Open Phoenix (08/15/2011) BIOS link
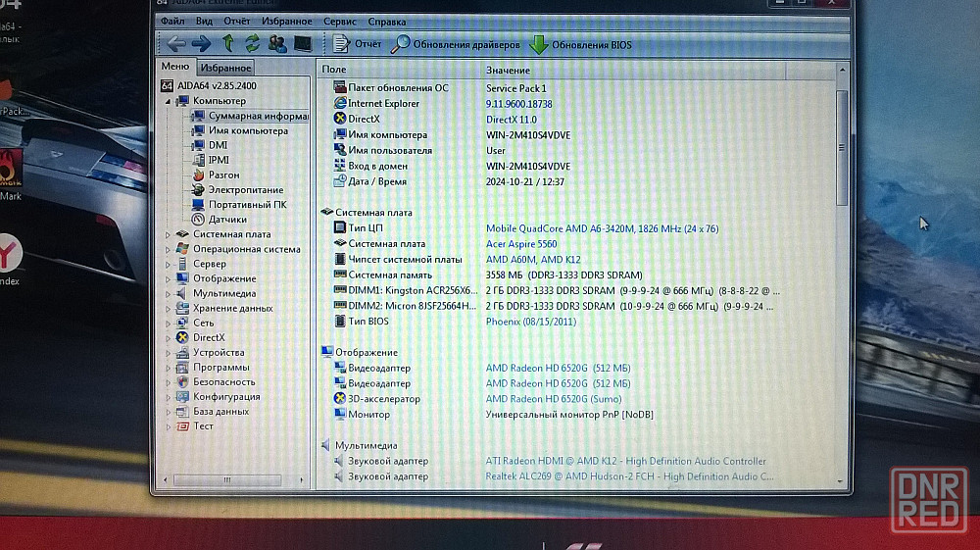 coord(530,322)
